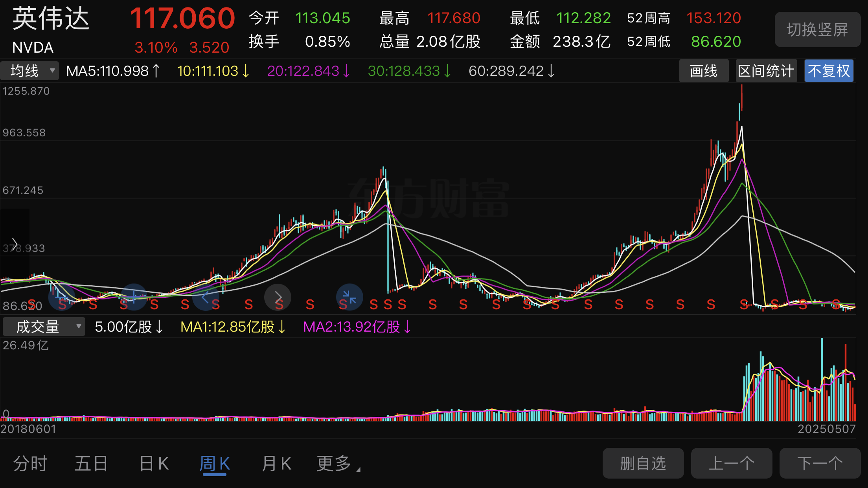
Task: Tap the current price 117.060
Action: click(182, 18)
